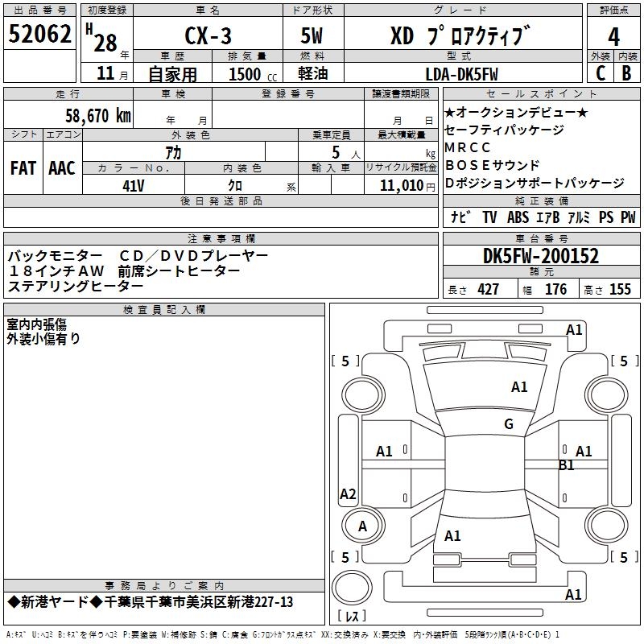The height and width of the screenshot is (644, 644).
Task: Select the "CD/DVDプレーヤー" note
Action: (193, 256)
